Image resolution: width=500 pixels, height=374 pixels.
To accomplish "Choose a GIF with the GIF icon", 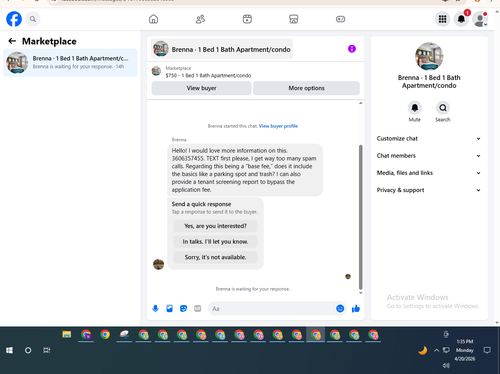I will (x=198, y=309).
